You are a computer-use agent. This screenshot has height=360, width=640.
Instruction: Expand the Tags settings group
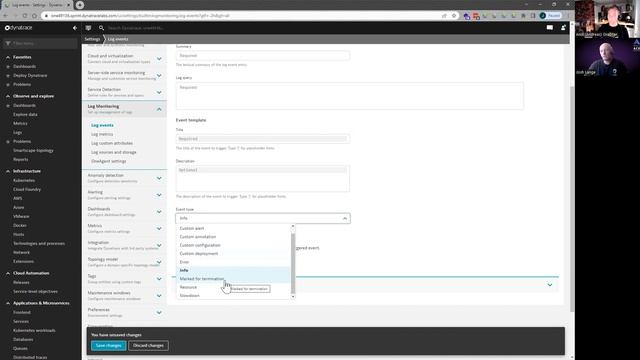point(159,279)
